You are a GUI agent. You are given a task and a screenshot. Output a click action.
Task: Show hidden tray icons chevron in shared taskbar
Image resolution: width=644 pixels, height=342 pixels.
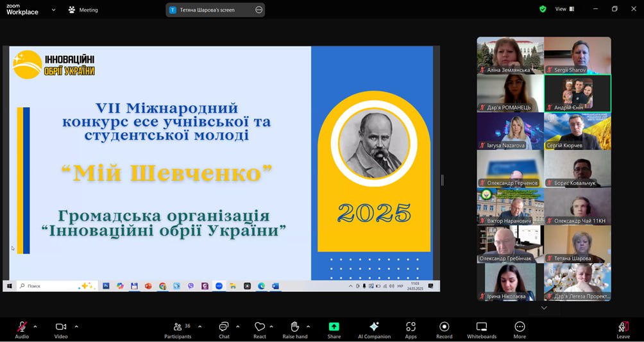click(x=350, y=286)
